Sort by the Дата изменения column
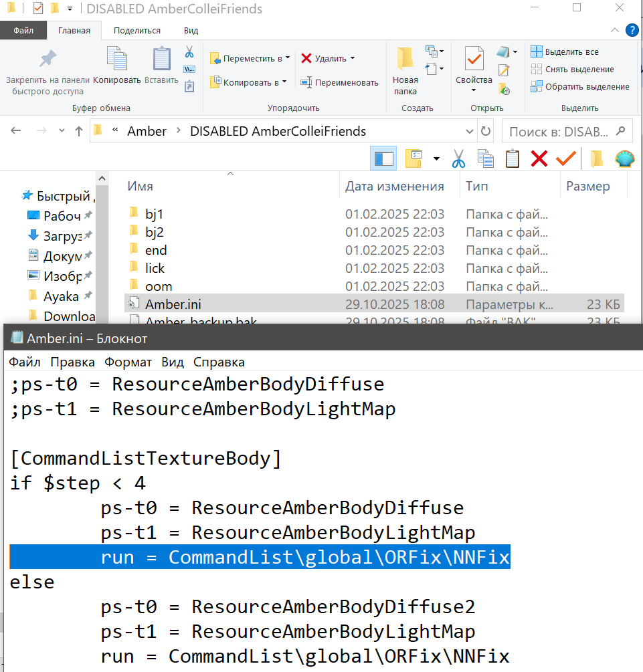Screen dimensions: 643x672 tap(394, 186)
